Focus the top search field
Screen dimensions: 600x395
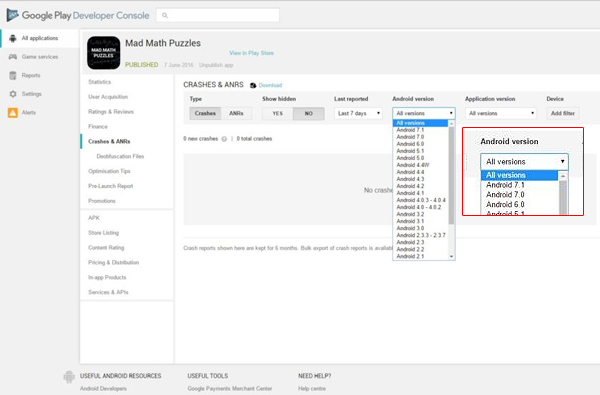(x=218, y=15)
